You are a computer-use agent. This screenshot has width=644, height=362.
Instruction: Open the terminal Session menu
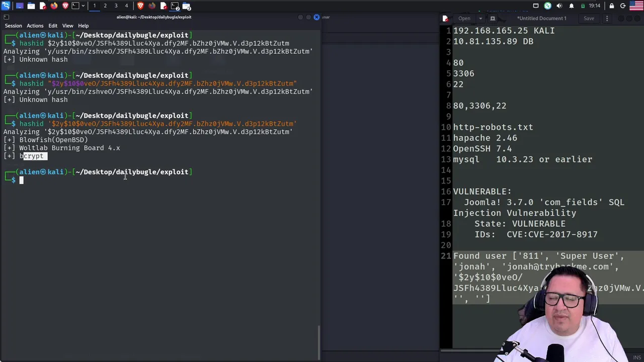point(14,26)
